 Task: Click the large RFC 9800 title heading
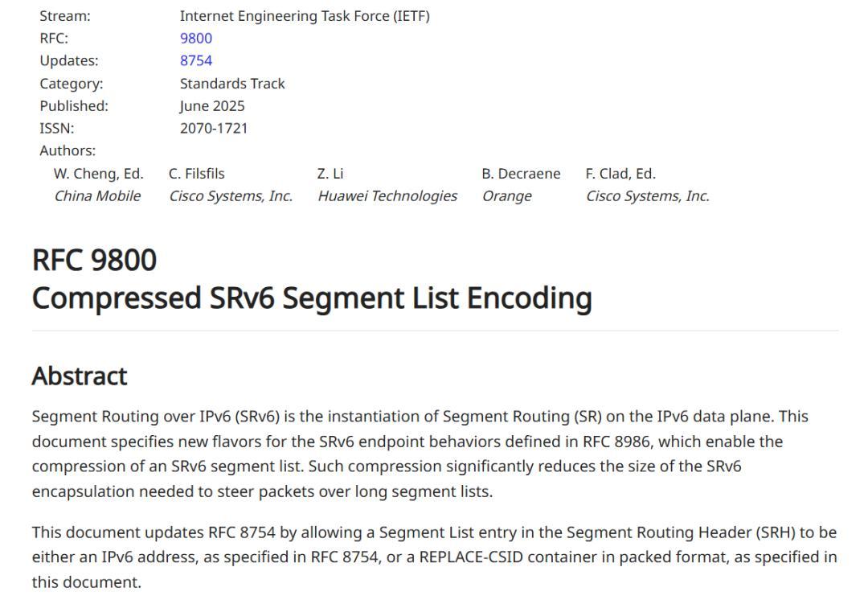(94, 260)
